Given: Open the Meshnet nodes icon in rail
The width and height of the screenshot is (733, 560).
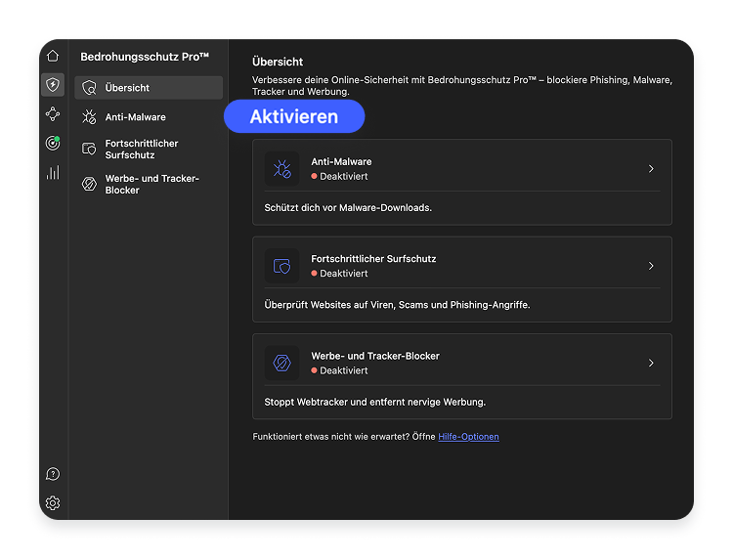Looking at the screenshot, I should click(x=53, y=114).
